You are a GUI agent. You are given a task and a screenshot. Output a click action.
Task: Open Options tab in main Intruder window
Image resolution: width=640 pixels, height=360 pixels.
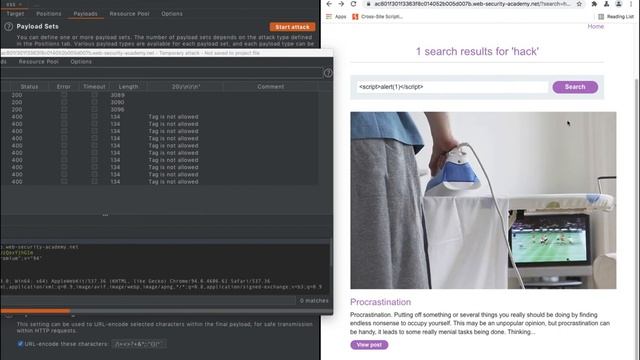tap(172, 13)
